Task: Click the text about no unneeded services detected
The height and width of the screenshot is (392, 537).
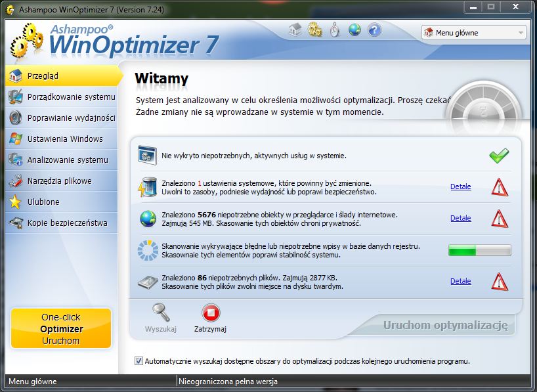Action: [x=254, y=156]
